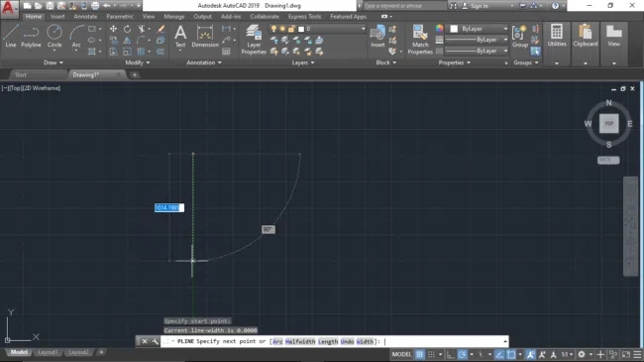
Task: Click the Stretch tool icon
Action: [113, 52]
